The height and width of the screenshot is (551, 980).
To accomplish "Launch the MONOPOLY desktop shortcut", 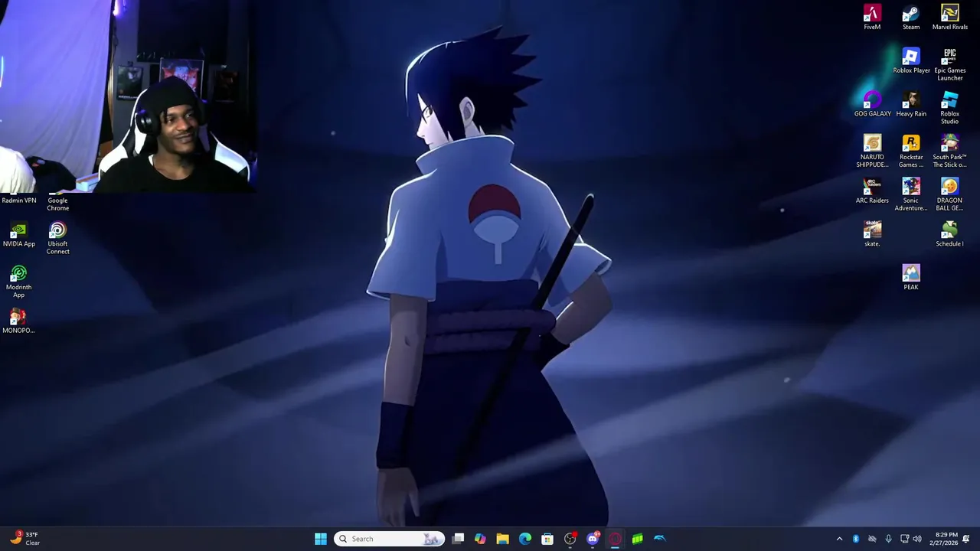I will point(18,321).
